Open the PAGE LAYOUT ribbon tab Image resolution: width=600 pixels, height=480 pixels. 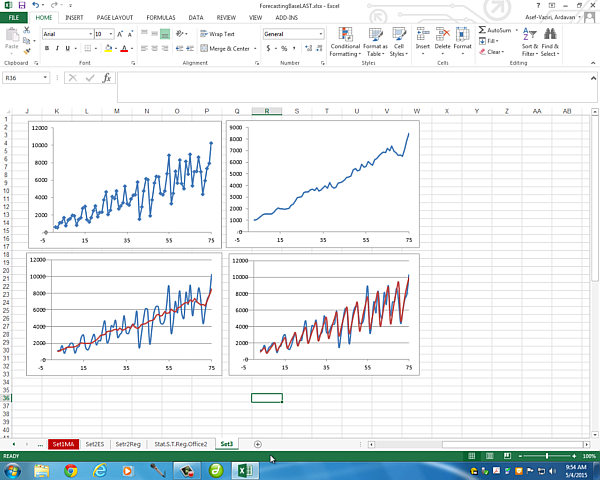tap(115, 18)
